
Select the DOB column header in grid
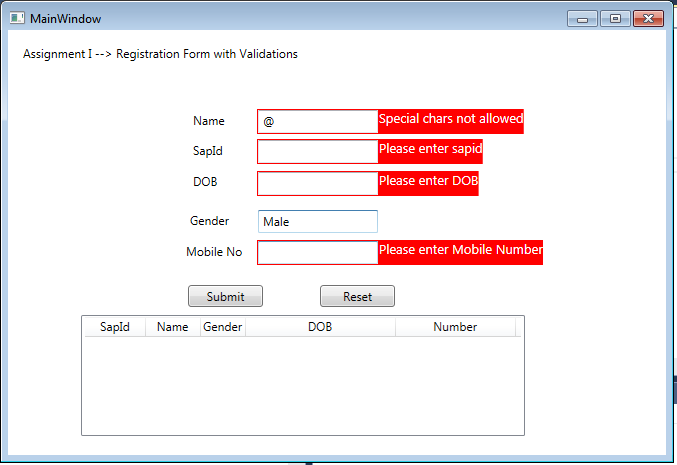pyautogui.click(x=320, y=327)
